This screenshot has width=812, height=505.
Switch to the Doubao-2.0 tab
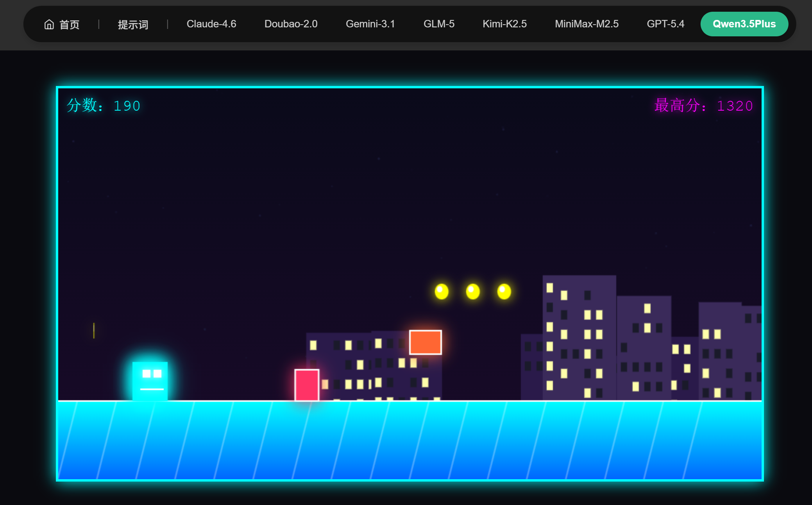coord(291,24)
